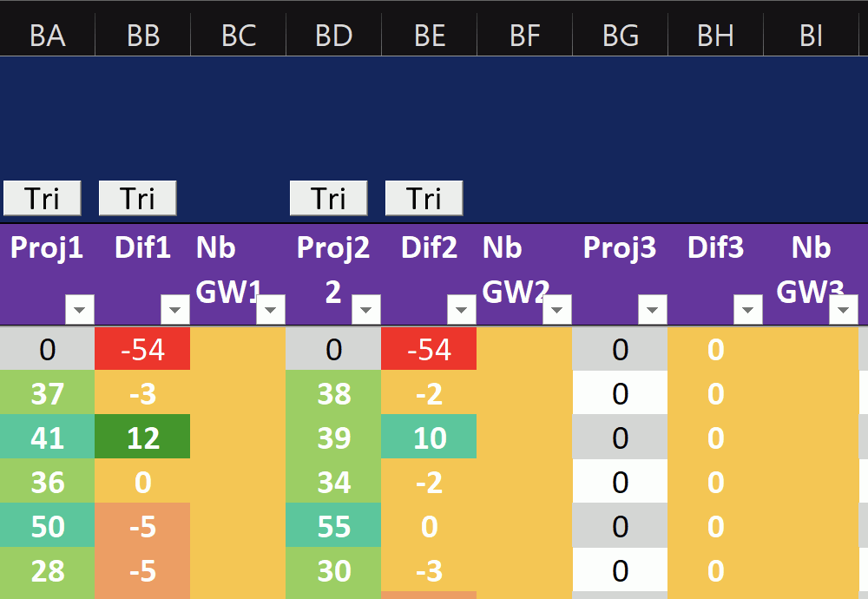Screen dimensions: 868x599
Task: Select the Proj2 cell with value 55
Action: point(333,526)
